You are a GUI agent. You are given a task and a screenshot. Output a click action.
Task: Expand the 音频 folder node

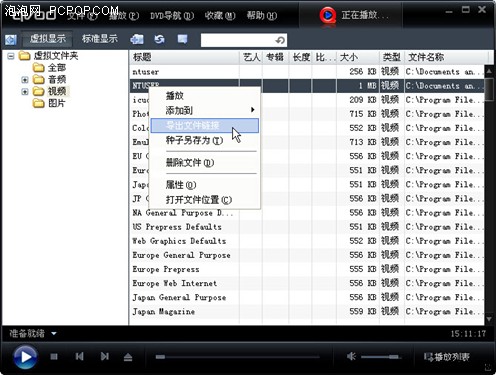(x=25, y=80)
